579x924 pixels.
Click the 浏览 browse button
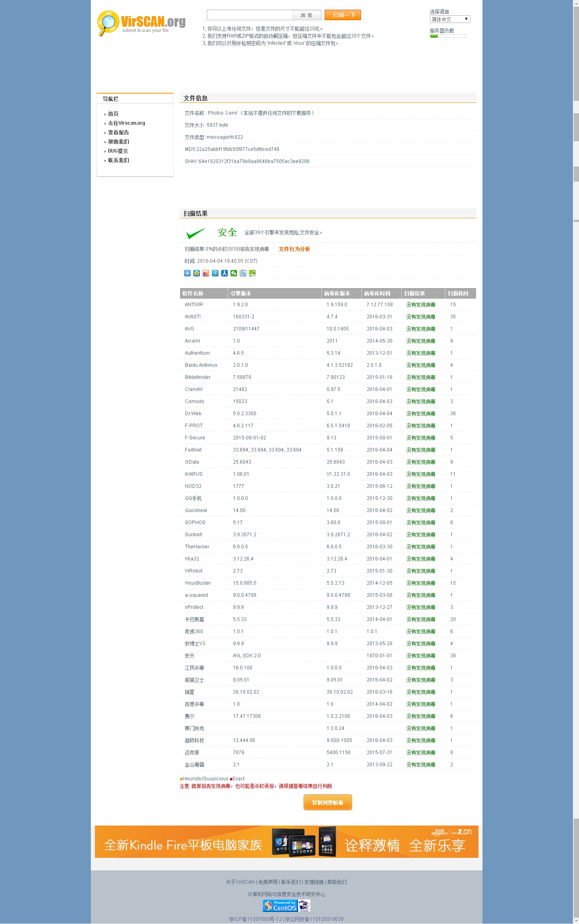306,15
